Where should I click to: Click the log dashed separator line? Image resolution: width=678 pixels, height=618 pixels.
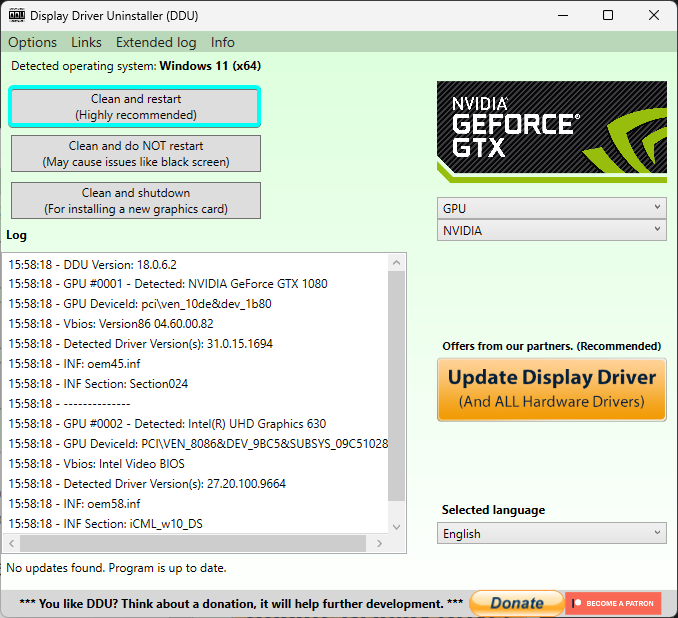tap(69, 403)
